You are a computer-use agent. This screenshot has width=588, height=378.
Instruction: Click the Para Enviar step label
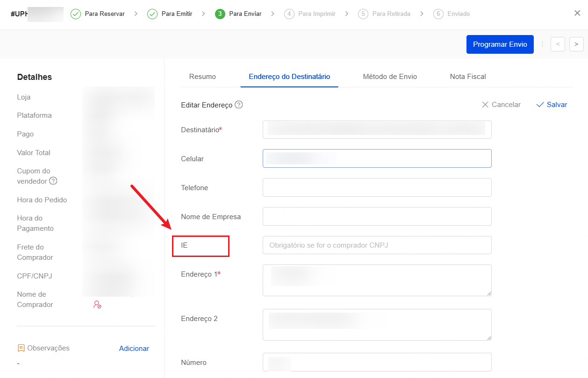click(x=245, y=14)
